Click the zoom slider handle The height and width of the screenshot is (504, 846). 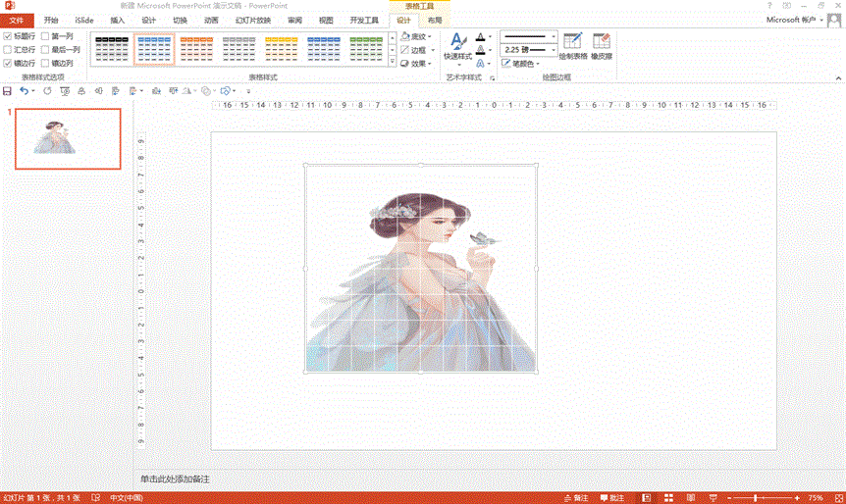pos(756,497)
